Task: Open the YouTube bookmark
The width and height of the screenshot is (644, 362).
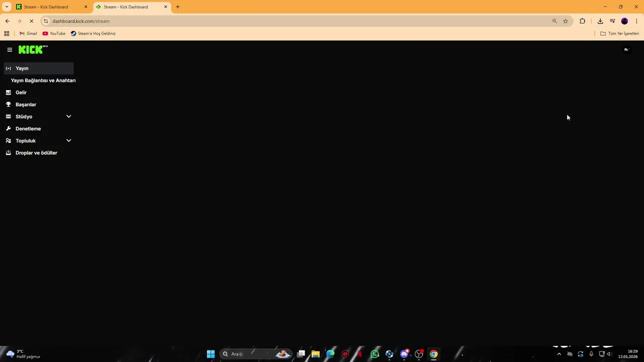Action: point(54,34)
